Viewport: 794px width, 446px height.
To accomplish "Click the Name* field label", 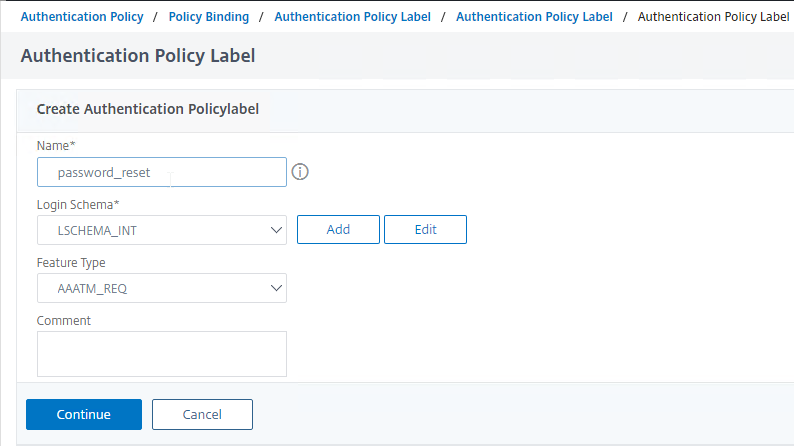I will [56, 146].
